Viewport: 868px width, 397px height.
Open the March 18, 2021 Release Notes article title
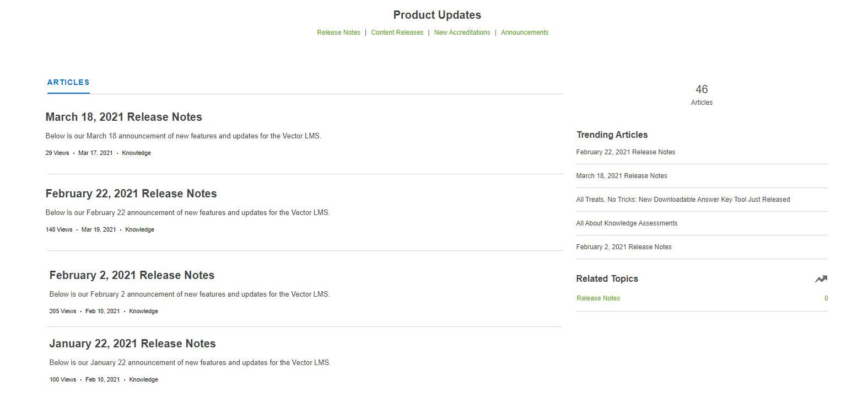tap(123, 117)
